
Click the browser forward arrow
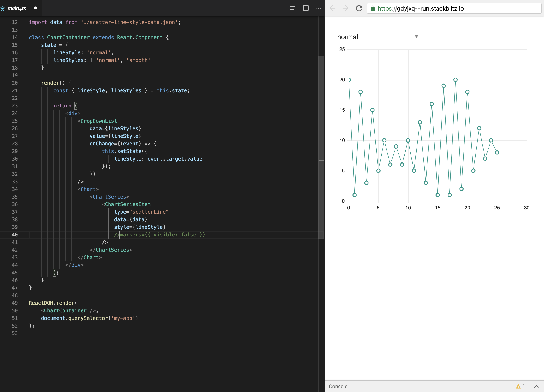click(345, 8)
